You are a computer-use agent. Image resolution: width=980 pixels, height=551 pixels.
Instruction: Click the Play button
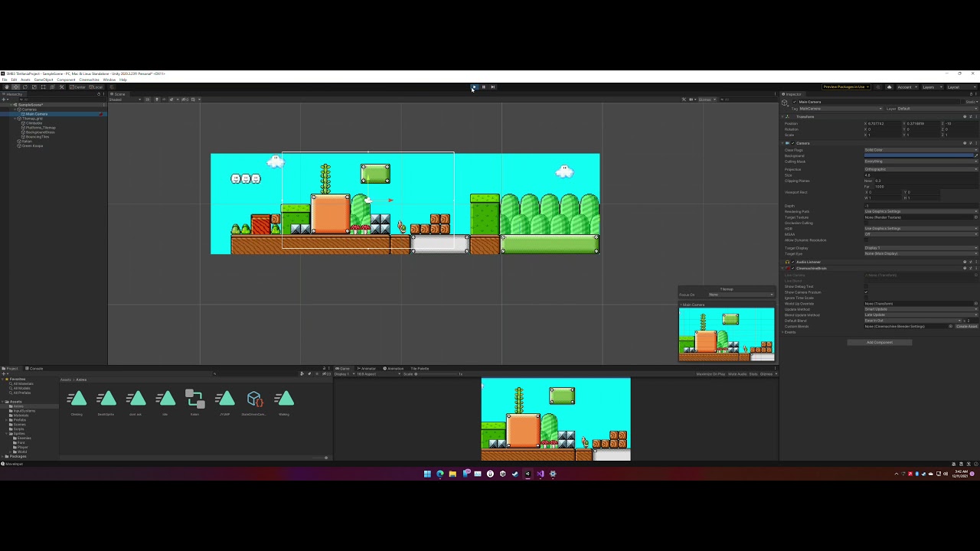pyautogui.click(x=474, y=87)
